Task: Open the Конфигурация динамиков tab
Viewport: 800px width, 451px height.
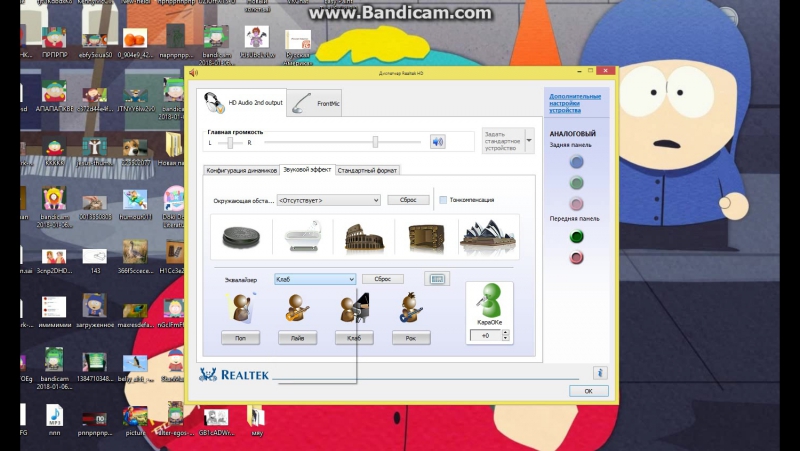Action: 241,170
